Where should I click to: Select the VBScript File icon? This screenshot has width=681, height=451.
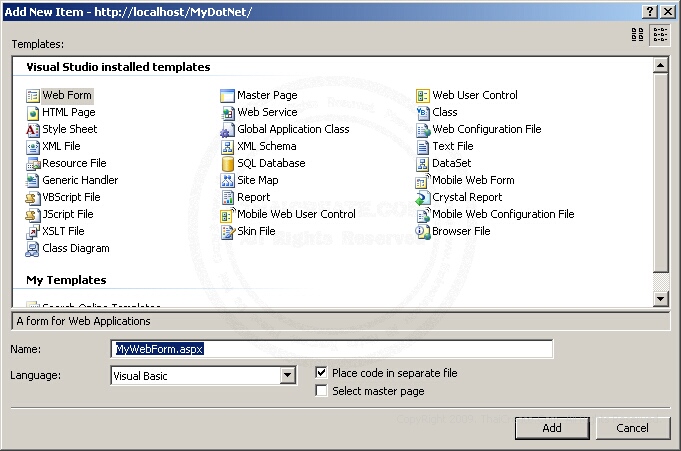click(33, 197)
